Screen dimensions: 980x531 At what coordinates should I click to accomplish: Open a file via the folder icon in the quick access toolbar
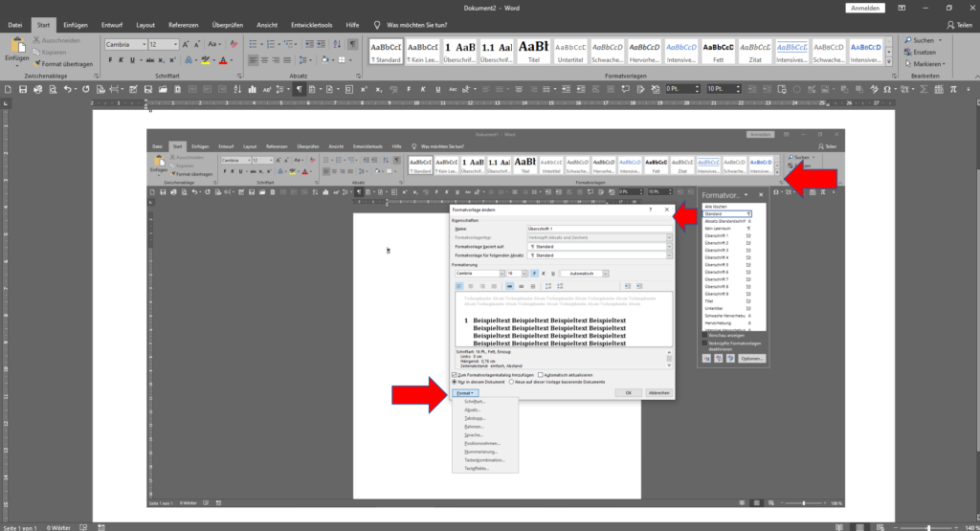(163, 89)
